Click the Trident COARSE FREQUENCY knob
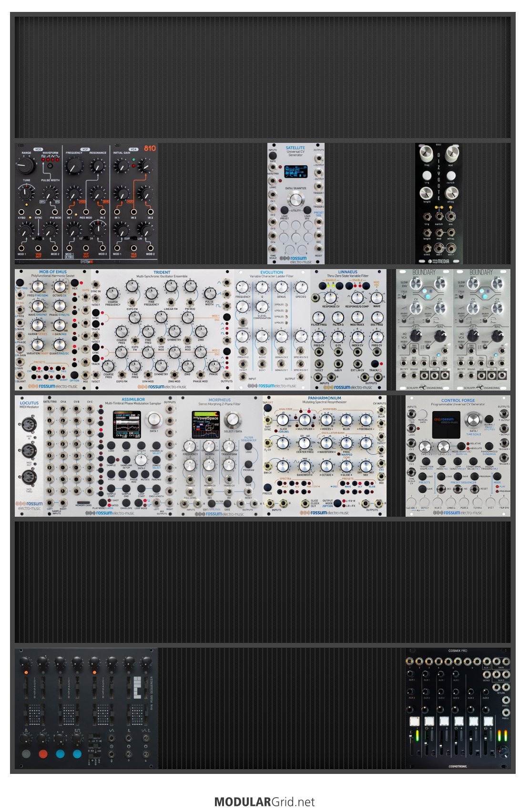 (112, 293)
